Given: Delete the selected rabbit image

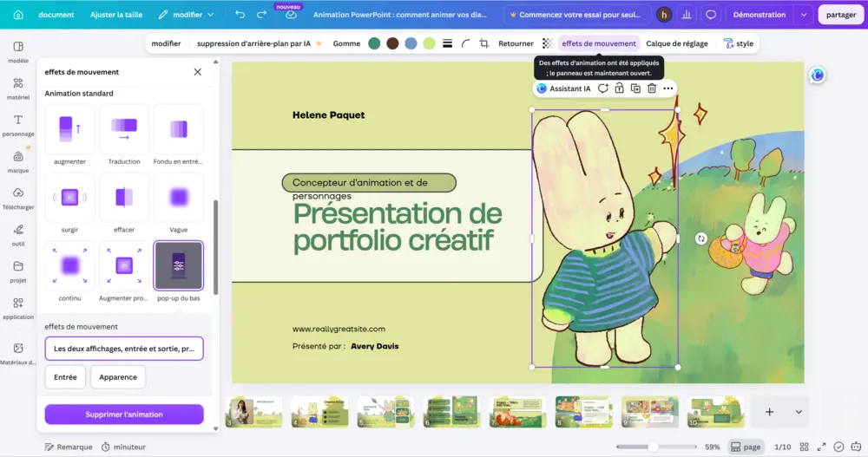Looking at the screenshot, I should click(652, 88).
